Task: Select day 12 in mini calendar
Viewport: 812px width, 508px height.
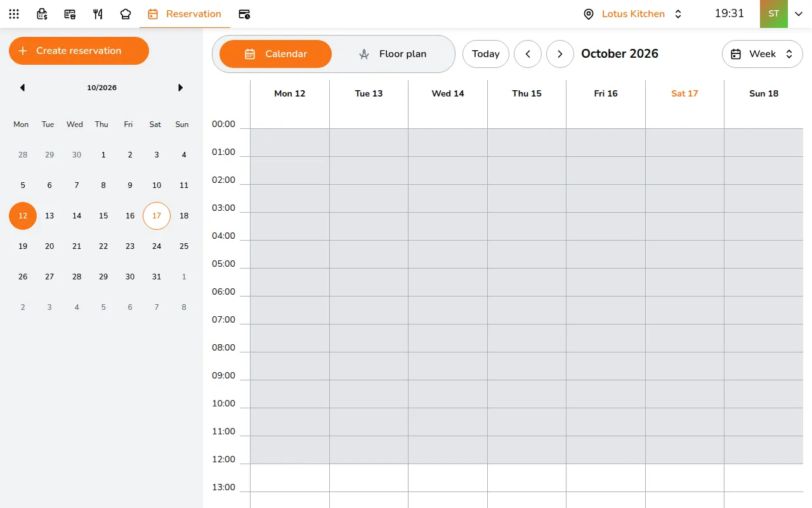Action: click(23, 216)
